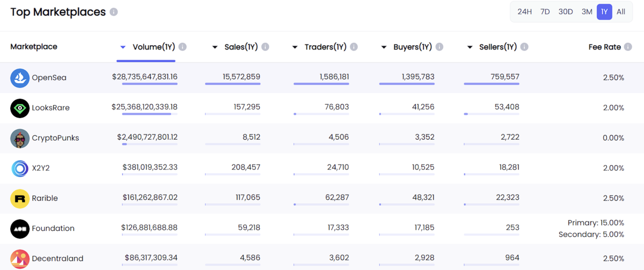Click the Marketplace column header

pos(34,47)
